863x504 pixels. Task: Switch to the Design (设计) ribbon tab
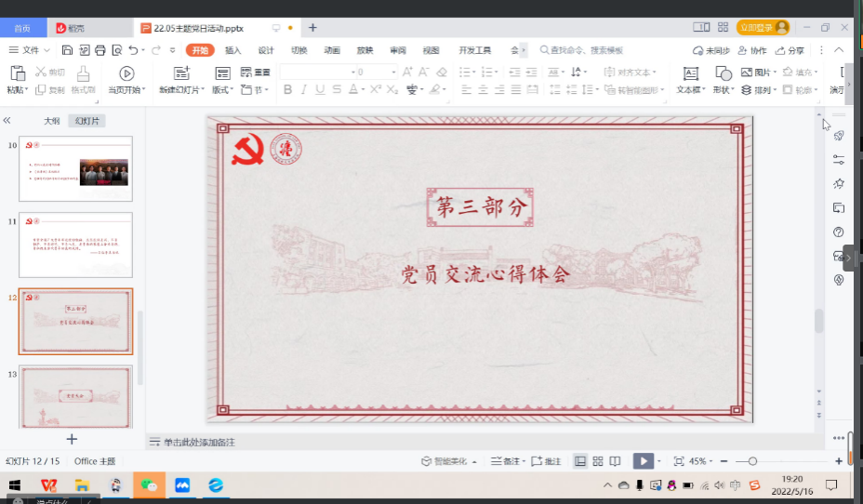266,50
